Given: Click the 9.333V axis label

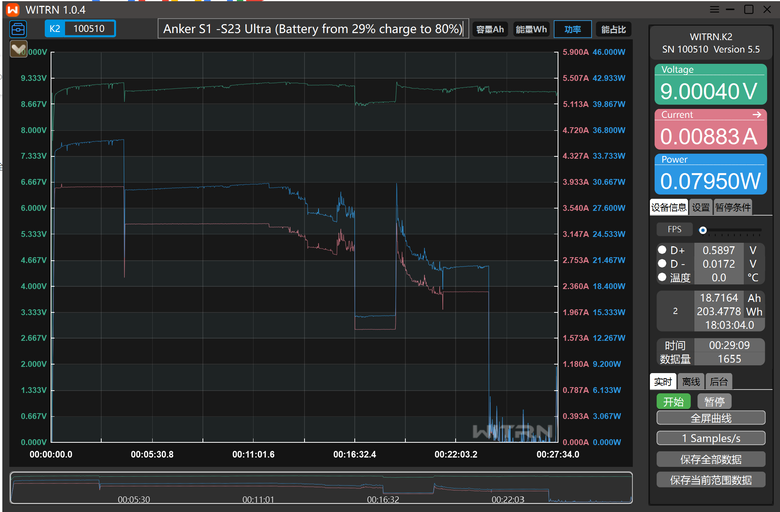Looking at the screenshot, I should pos(34,78).
